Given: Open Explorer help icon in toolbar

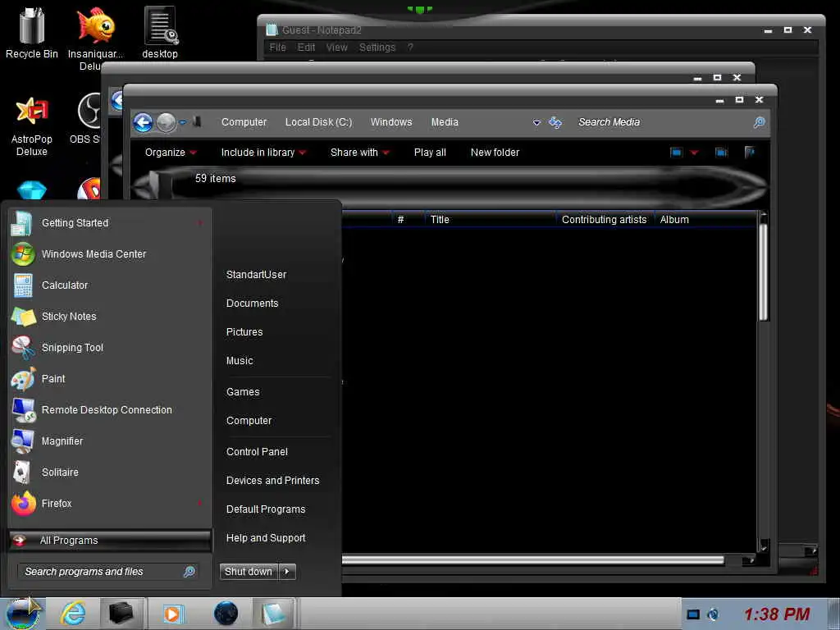Looking at the screenshot, I should click(x=750, y=153).
